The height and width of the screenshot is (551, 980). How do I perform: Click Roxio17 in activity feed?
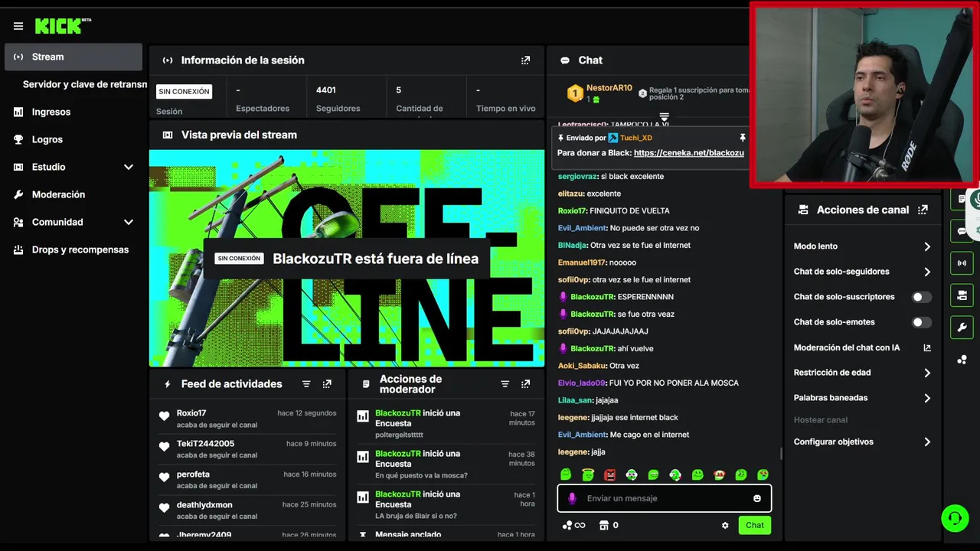191,413
